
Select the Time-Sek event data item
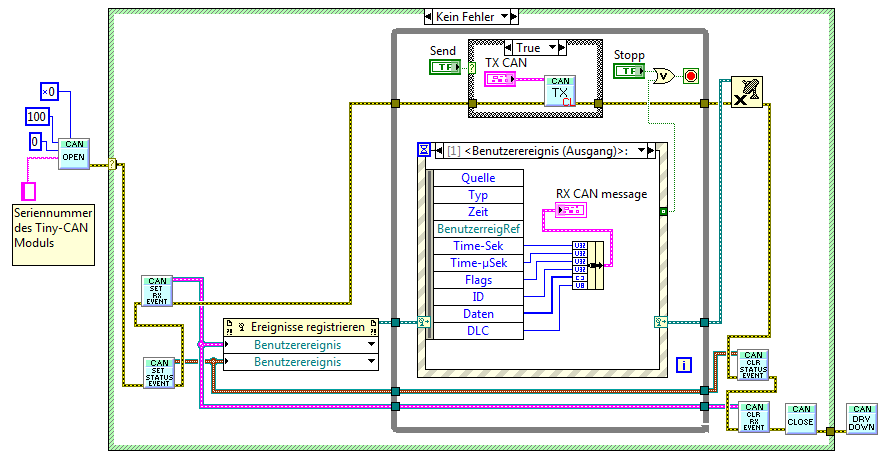point(478,246)
